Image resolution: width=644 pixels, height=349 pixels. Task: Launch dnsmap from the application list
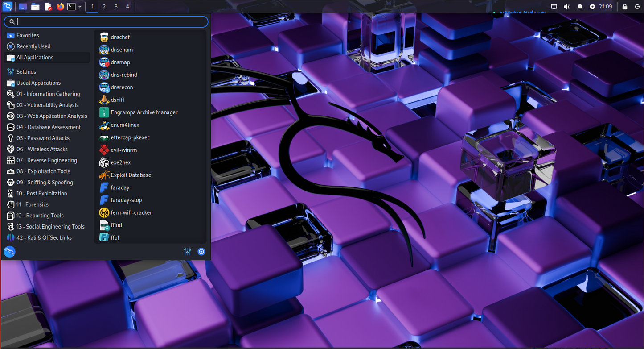click(x=150, y=62)
